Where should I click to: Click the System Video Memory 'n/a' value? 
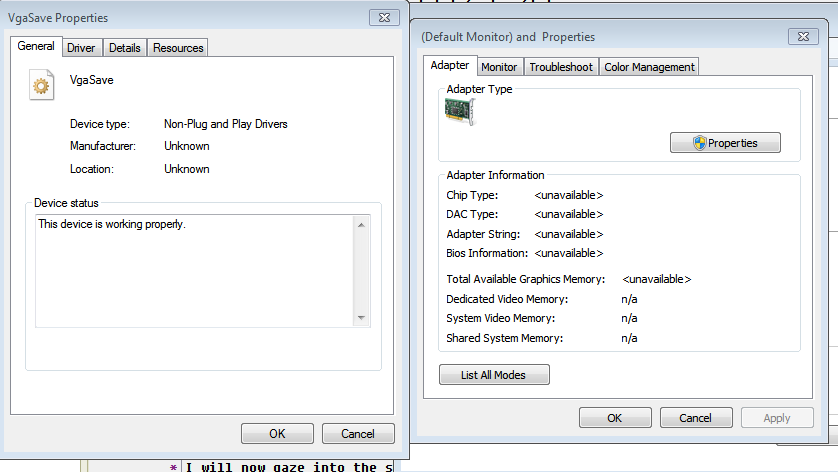[x=629, y=319]
